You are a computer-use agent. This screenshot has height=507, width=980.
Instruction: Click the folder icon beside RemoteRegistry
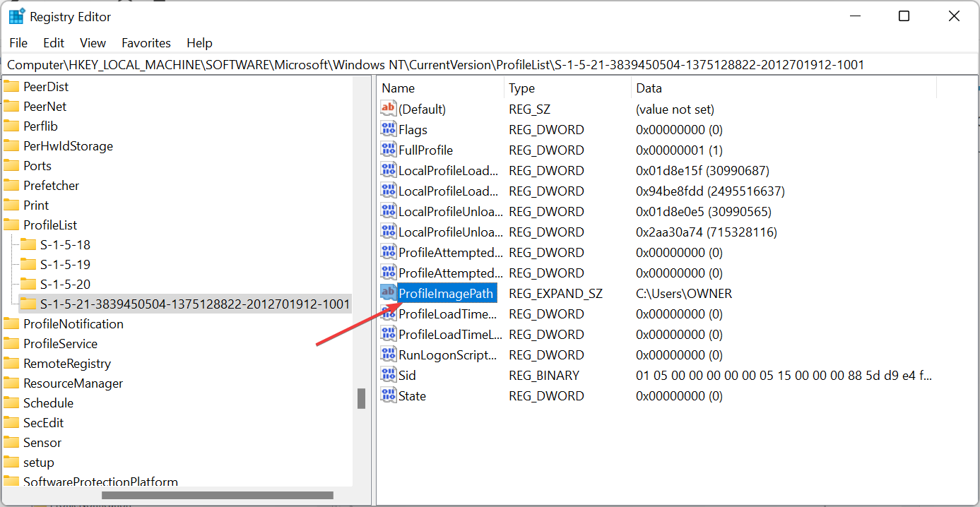(x=11, y=364)
